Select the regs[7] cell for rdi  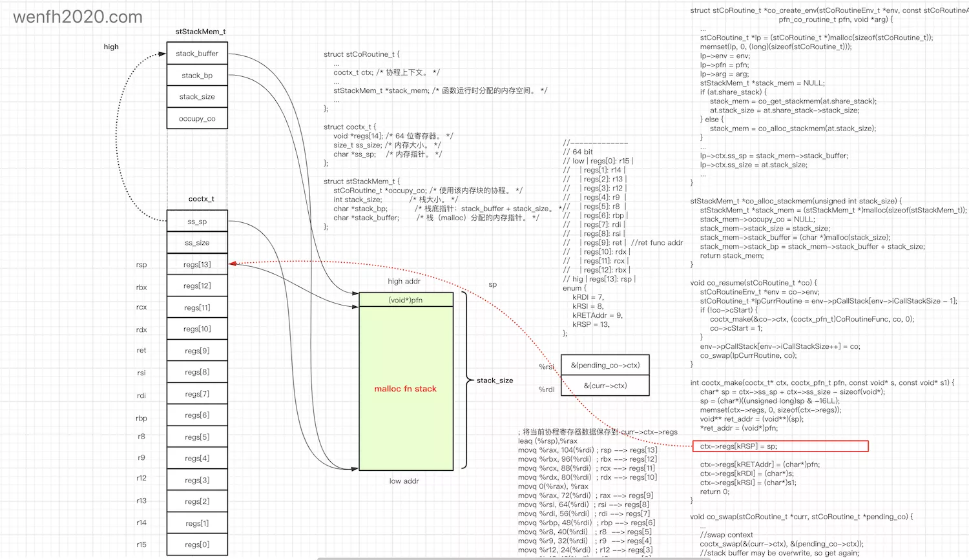(197, 394)
